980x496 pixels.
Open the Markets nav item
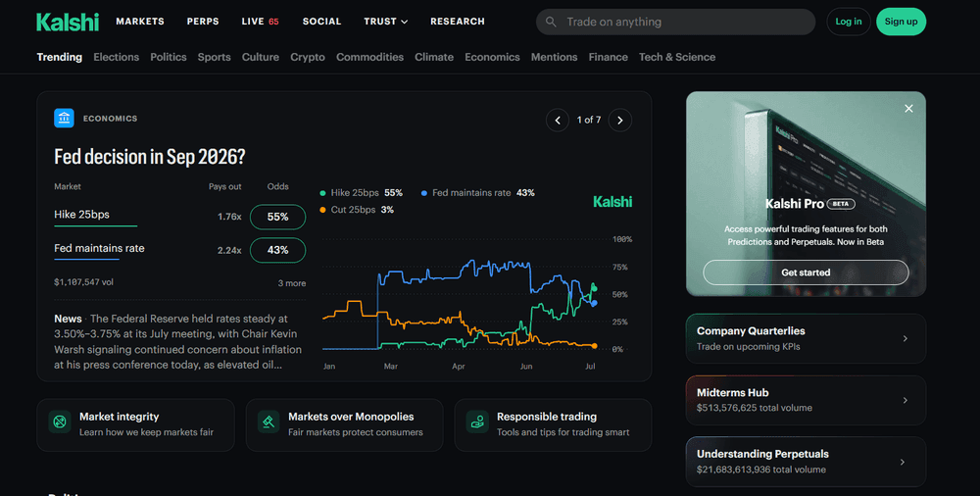pyautogui.click(x=140, y=22)
